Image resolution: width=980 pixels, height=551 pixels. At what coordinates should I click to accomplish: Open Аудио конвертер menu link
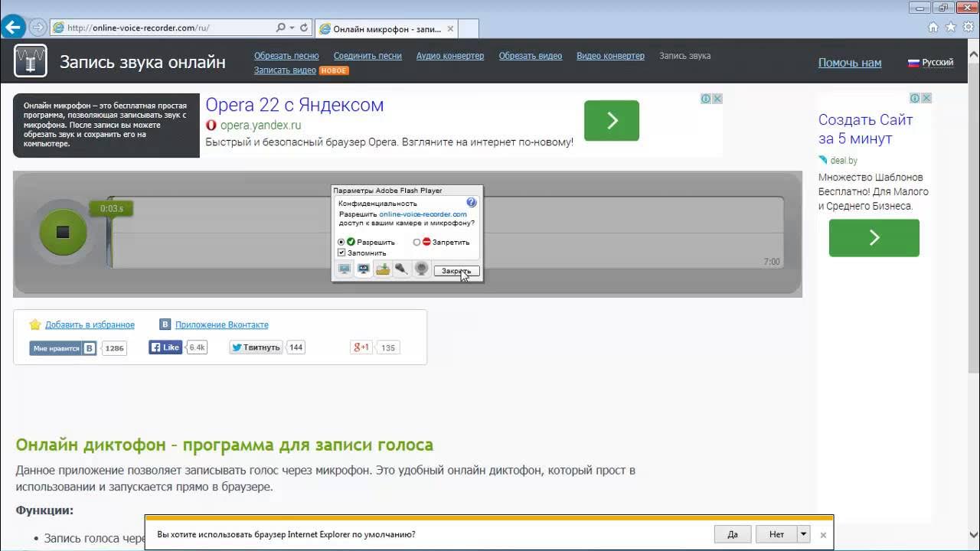(x=450, y=56)
